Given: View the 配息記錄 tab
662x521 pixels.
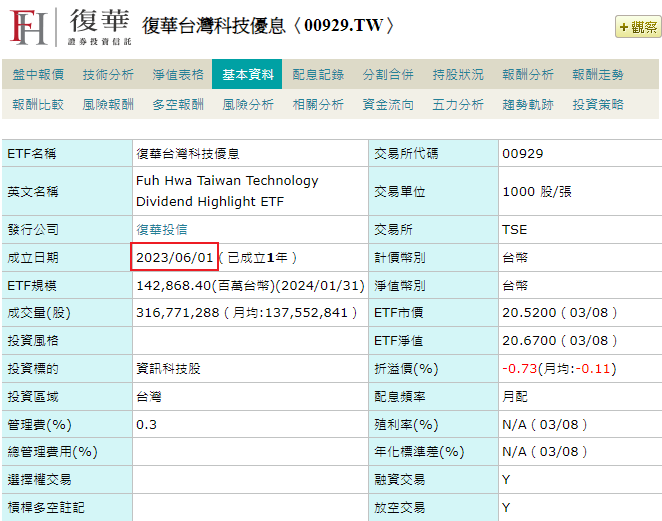Looking at the screenshot, I should (318, 74).
